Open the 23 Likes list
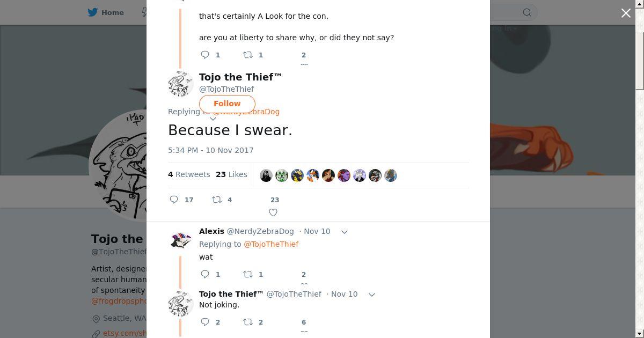The image size is (644, 338). click(231, 174)
